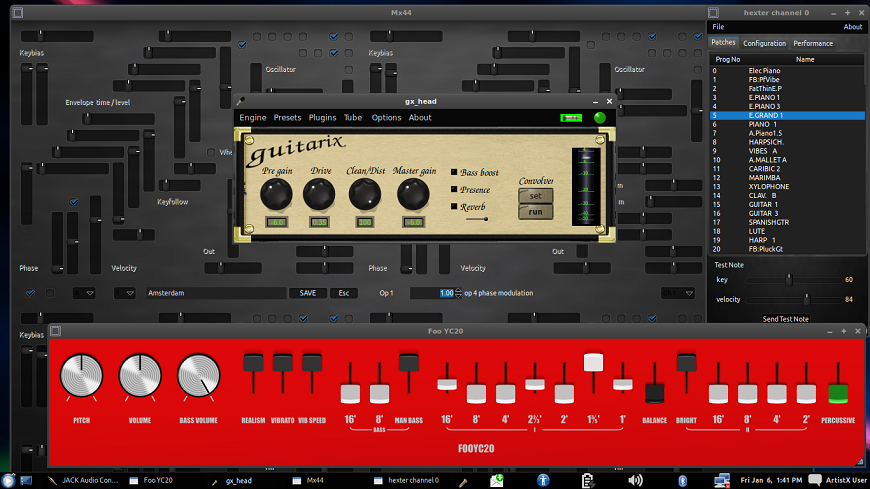Click the Pitch knob on Foo YC20
This screenshot has height=489, width=870.
coord(81,377)
